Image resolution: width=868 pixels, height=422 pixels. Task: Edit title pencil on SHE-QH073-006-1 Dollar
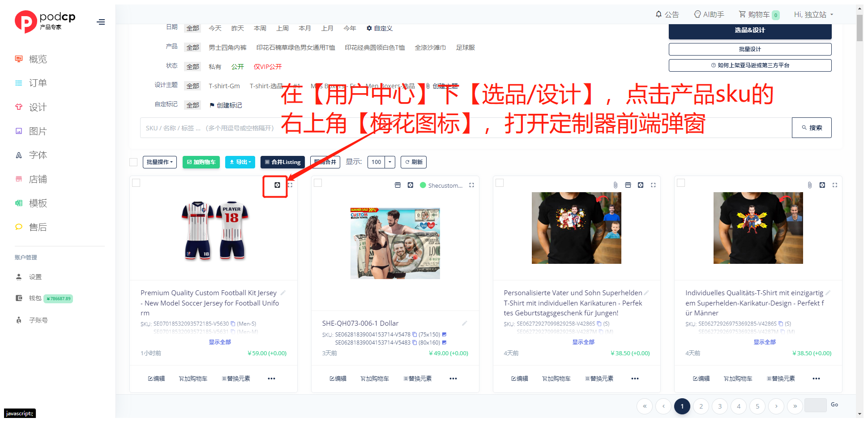[x=465, y=323]
